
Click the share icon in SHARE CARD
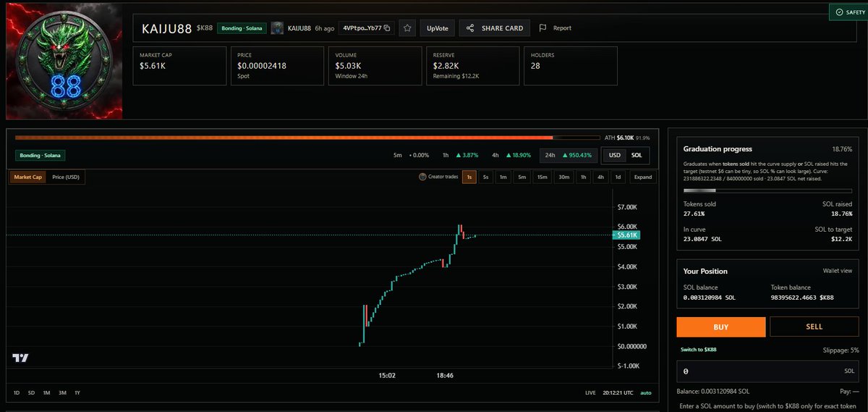coord(470,28)
